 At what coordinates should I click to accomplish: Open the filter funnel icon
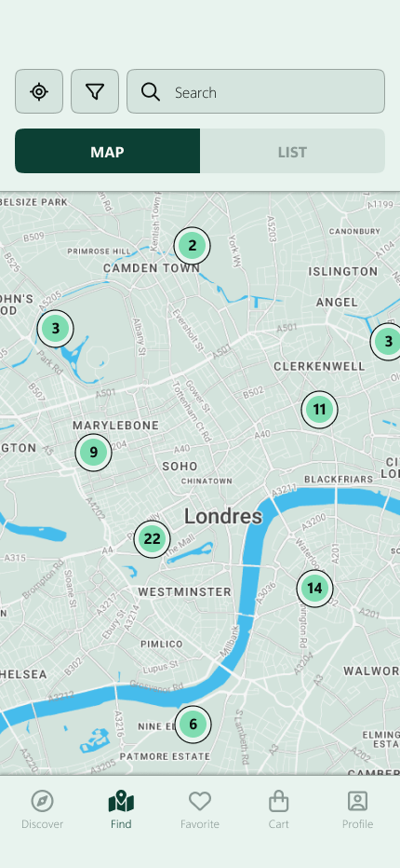pyautogui.click(x=95, y=91)
